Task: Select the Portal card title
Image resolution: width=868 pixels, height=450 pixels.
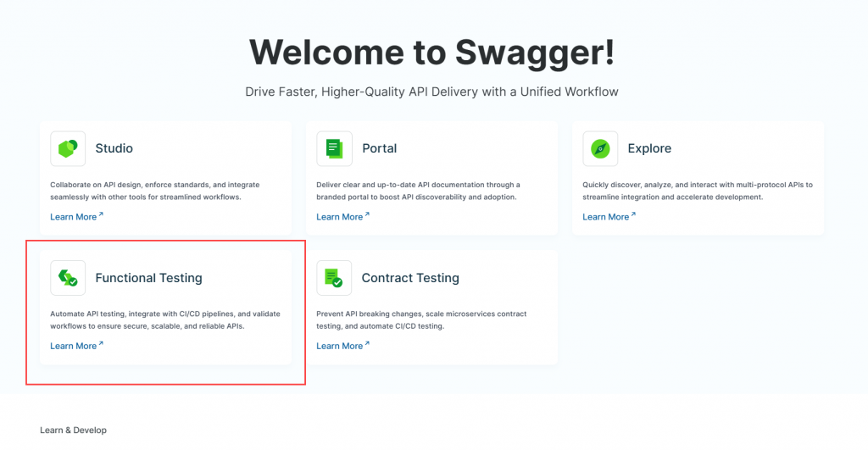Action: tap(379, 148)
